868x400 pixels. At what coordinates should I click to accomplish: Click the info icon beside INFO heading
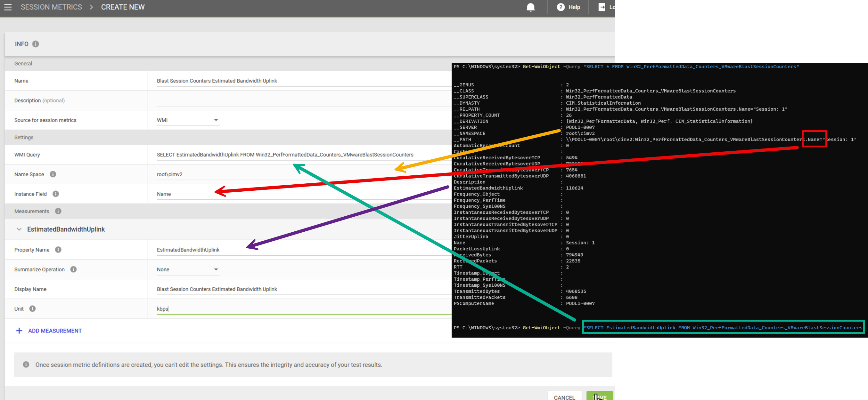tap(35, 44)
